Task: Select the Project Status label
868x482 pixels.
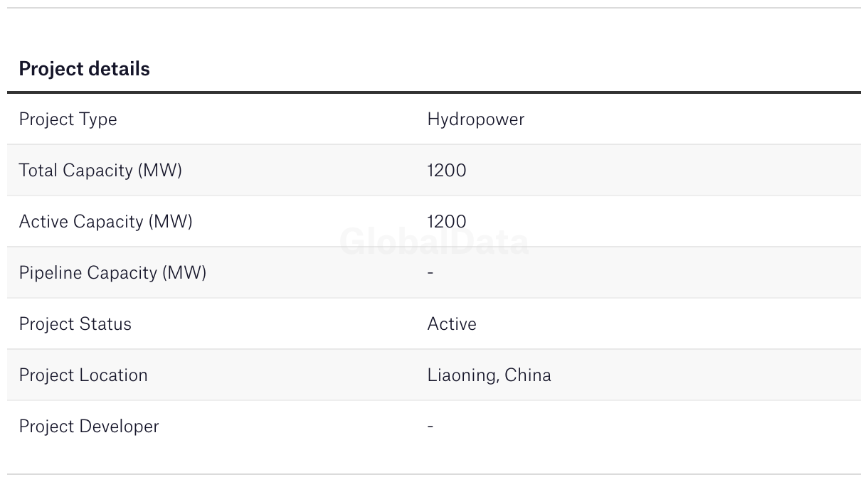Action: 75,324
